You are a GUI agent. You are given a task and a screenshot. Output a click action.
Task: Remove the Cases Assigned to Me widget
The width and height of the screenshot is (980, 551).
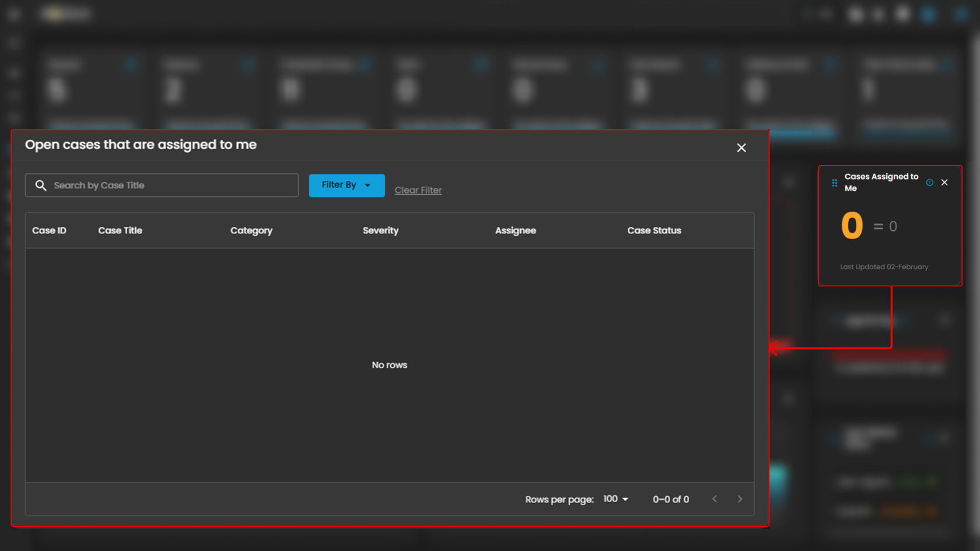click(x=944, y=183)
